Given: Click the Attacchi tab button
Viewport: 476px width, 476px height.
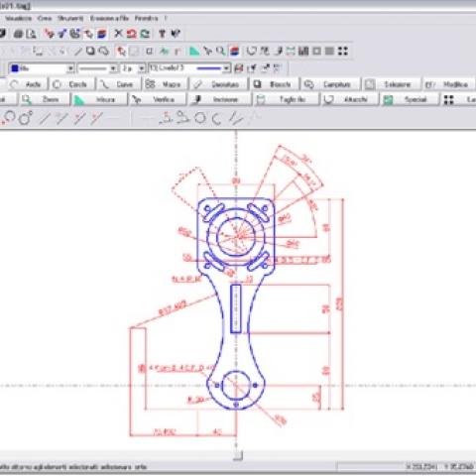Looking at the screenshot, I should click(350, 99).
